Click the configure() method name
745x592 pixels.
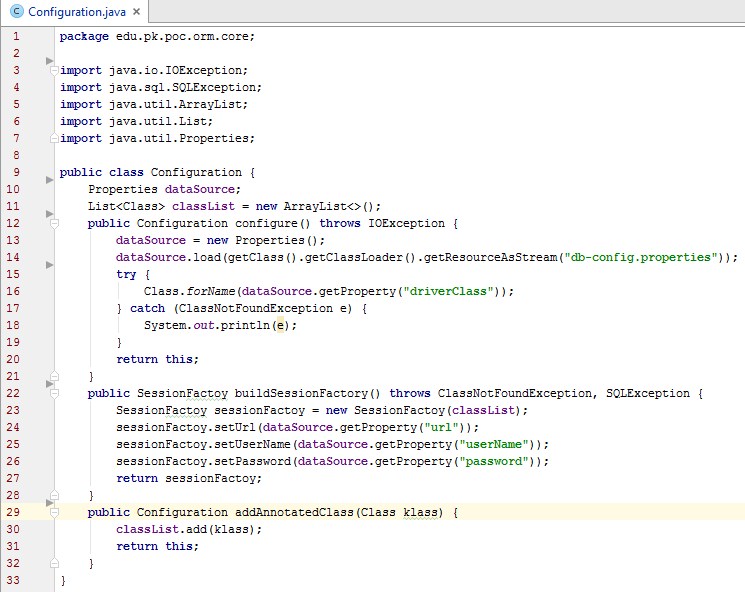point(267,223)
